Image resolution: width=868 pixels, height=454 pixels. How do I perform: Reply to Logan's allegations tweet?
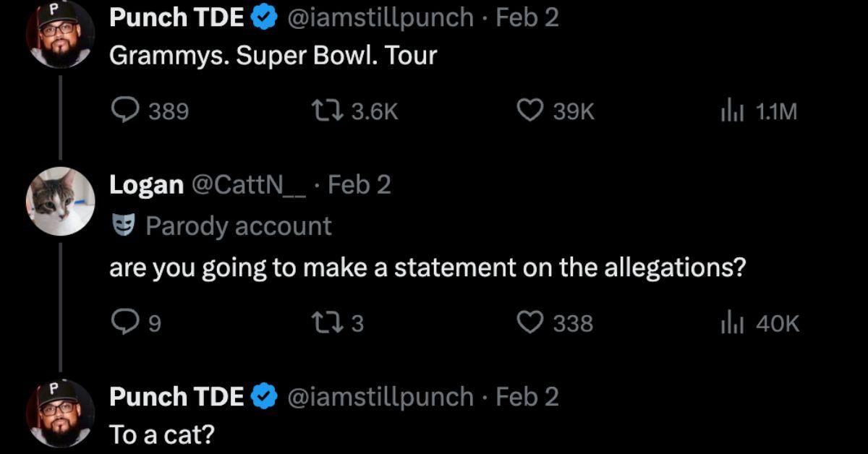pos(126,322)
